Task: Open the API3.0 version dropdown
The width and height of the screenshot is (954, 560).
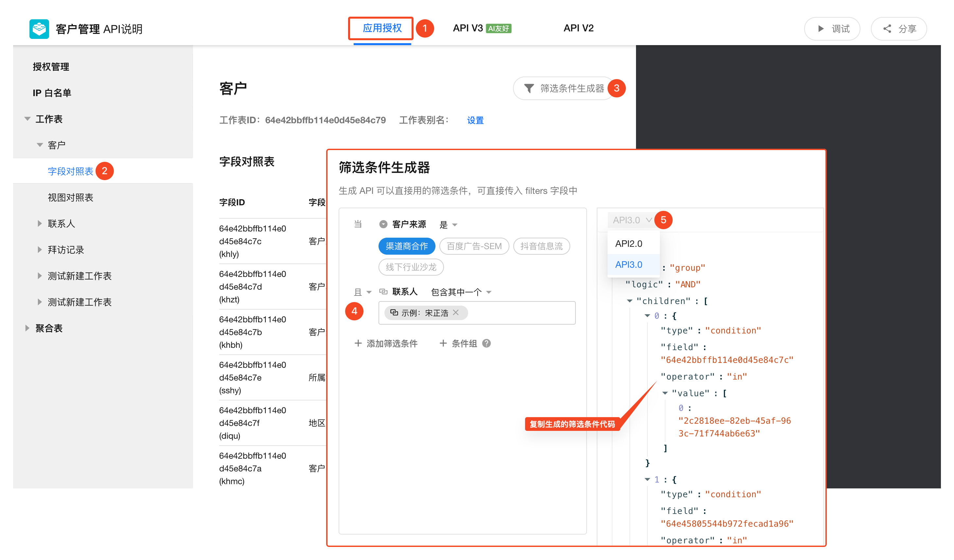Action: point(631,220)
